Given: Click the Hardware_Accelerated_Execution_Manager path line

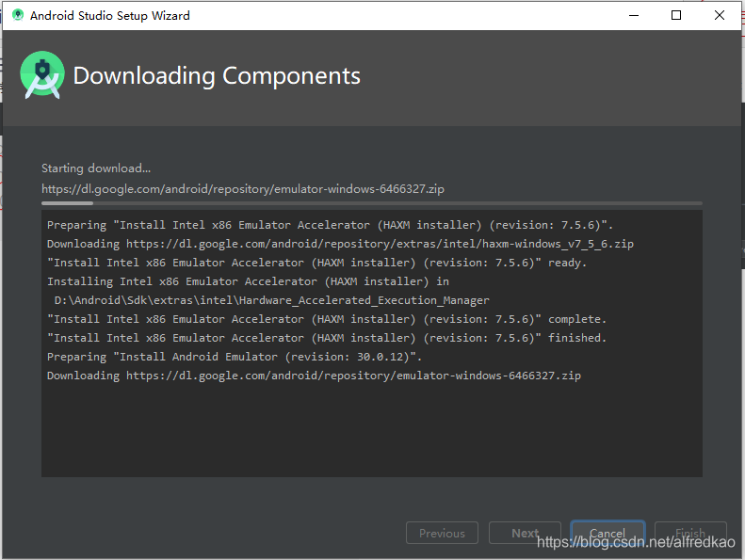Looking at the screenshot, I should click(x=272, y=300).
